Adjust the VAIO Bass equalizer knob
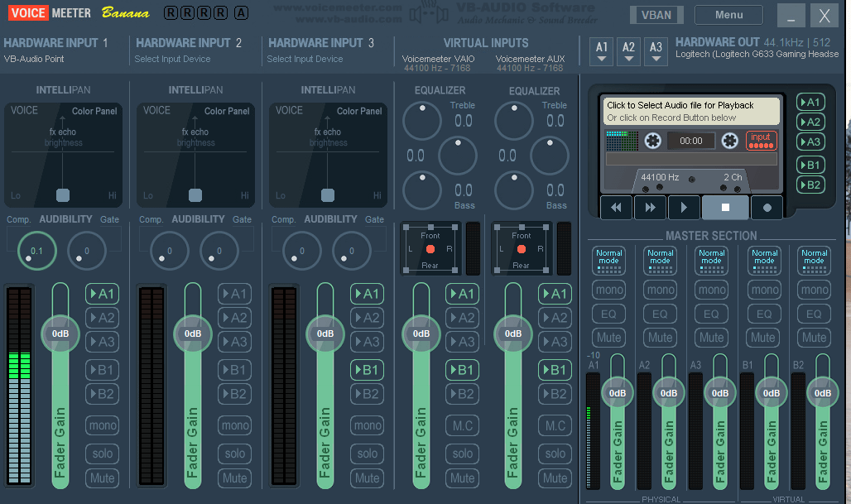Image resolution: width=851 pixels, height=504 pixels. 421,190
